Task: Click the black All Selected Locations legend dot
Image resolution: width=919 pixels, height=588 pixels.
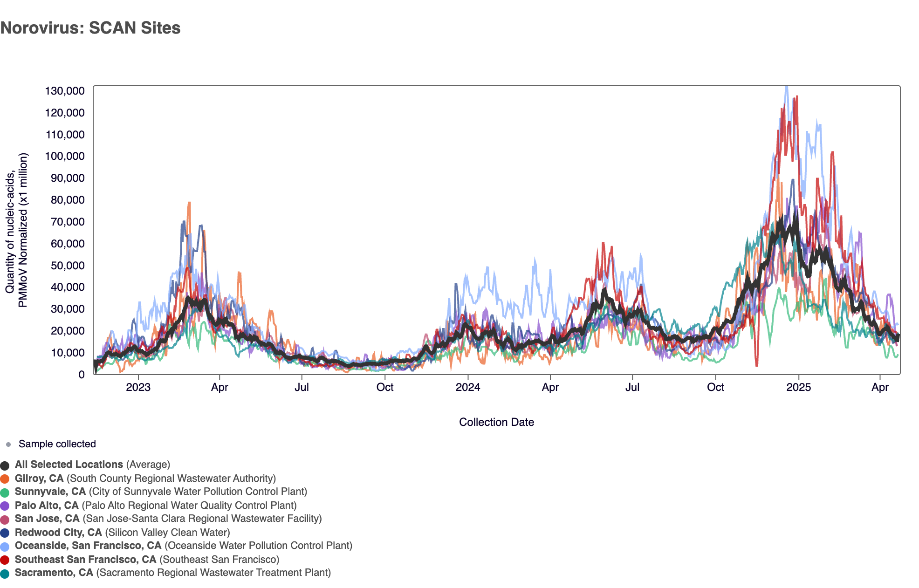Action: tap(5, 465)
